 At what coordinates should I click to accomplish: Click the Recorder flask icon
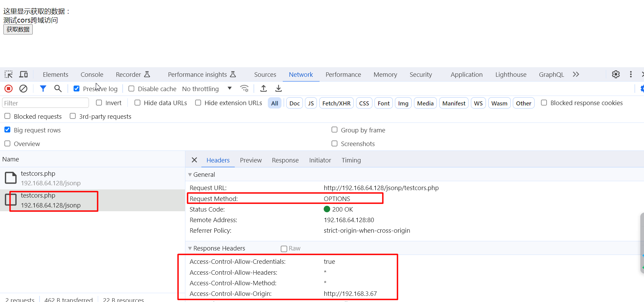(x=147, y=74)
